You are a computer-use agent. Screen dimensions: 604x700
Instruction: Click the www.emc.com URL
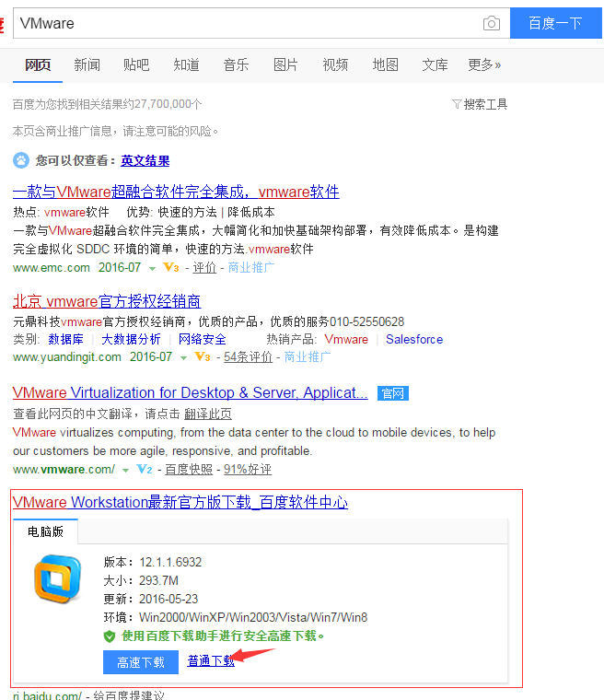tap(52, 268)
